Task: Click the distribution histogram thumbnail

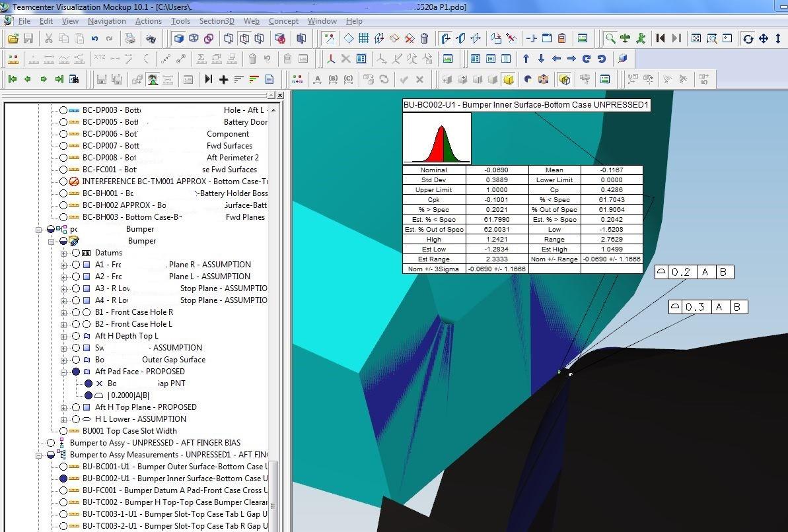Action: 437,138
